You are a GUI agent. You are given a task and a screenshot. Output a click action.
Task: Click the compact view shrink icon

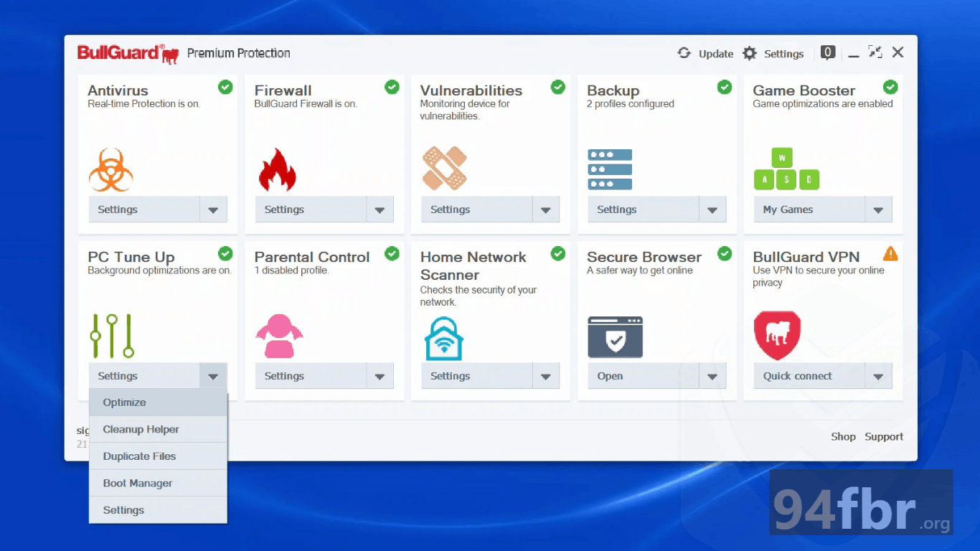pyautogui.click(x=875, y=52)
